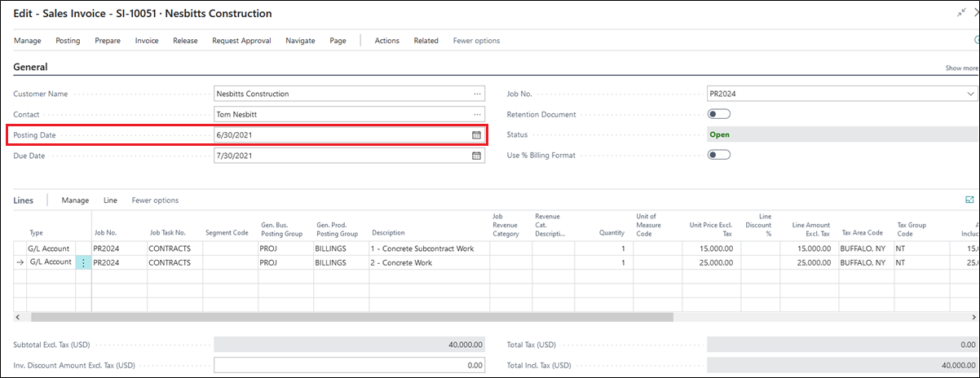980x378 pixels.
Task: Click the Lines section expand icon
Action: (969, 200)
